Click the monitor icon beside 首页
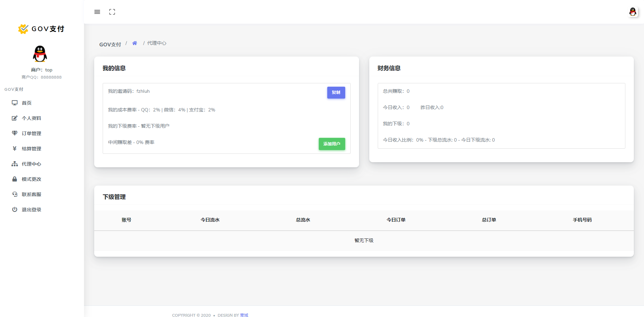The width and height of the screenshot is (644, 317). (15, 103)
